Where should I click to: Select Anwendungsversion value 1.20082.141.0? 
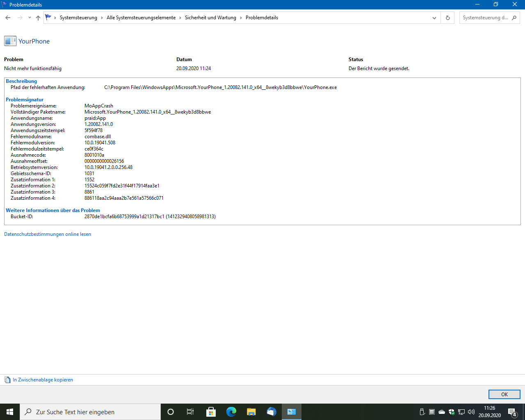[x=99, y=124]
